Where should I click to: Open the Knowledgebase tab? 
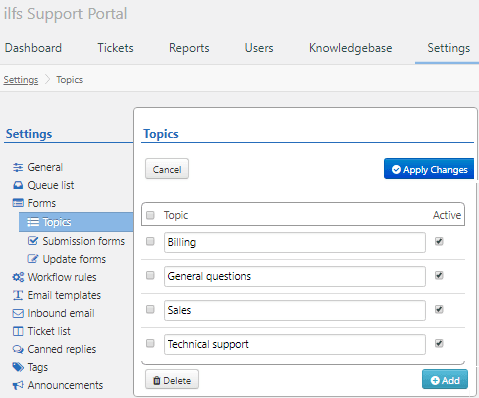click(350, 48)
